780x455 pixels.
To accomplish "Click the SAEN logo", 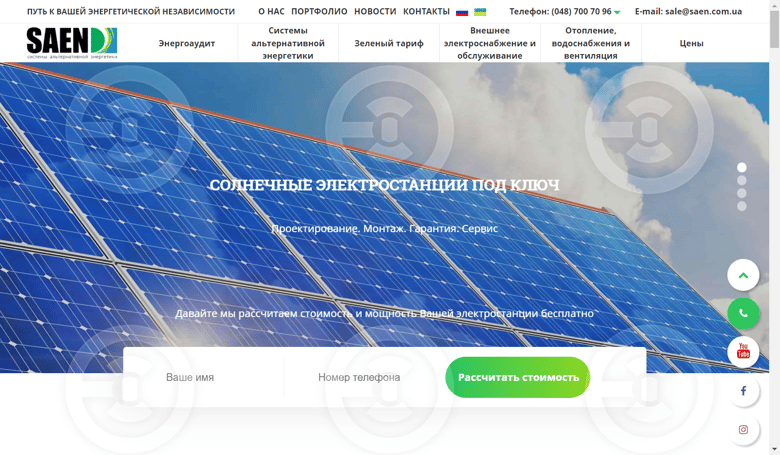I will point(72,43).
